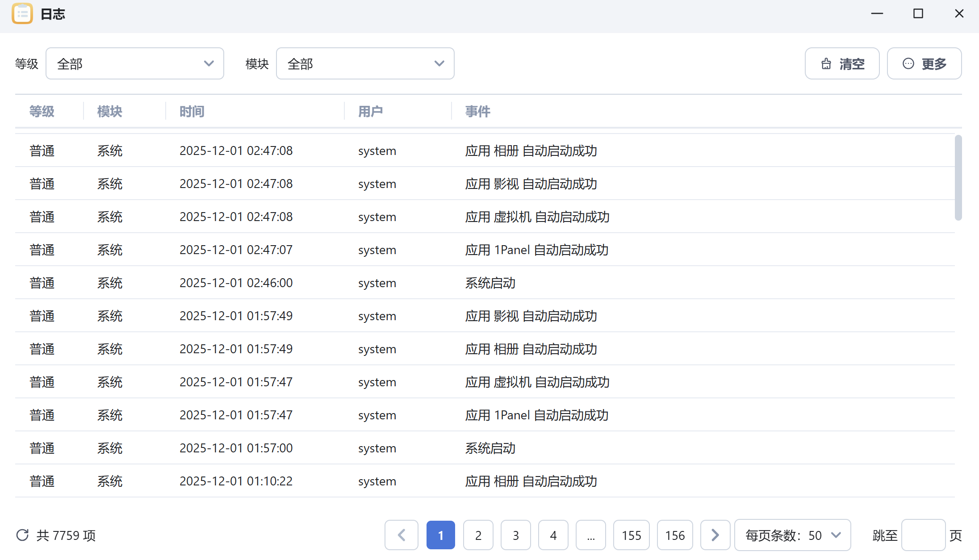Screen dimensions: 979x560
Task: Go to next page arrow
Action: [x=715, y=535]
